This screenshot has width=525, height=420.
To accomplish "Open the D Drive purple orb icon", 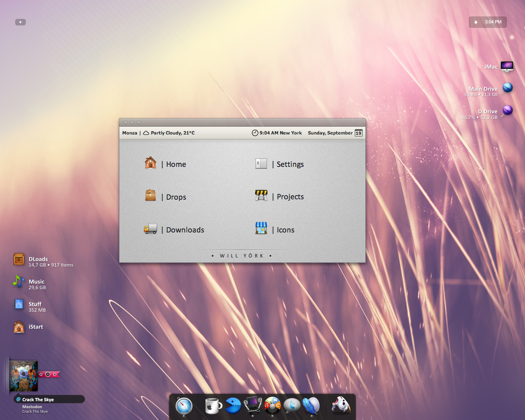I will pos(508,110).
